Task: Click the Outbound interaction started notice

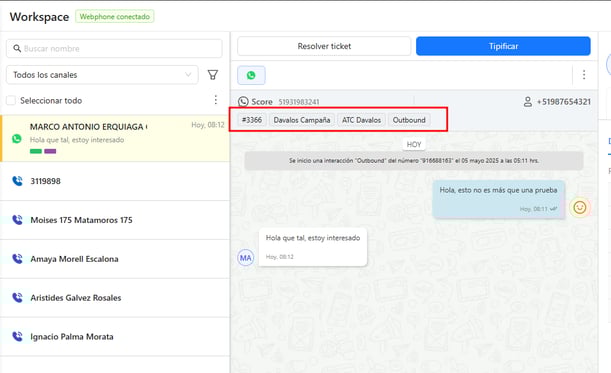Action: tap(414, 161)
